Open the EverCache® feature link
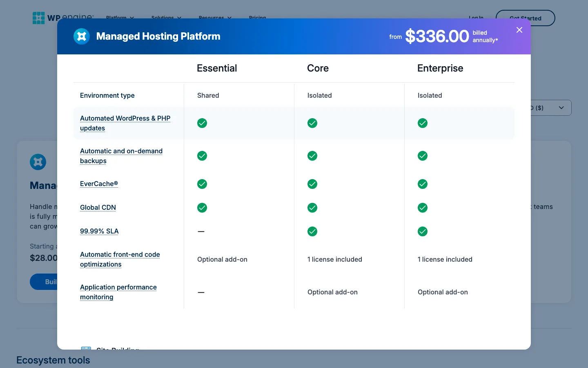588x368 pixels. tap(99, 184)
